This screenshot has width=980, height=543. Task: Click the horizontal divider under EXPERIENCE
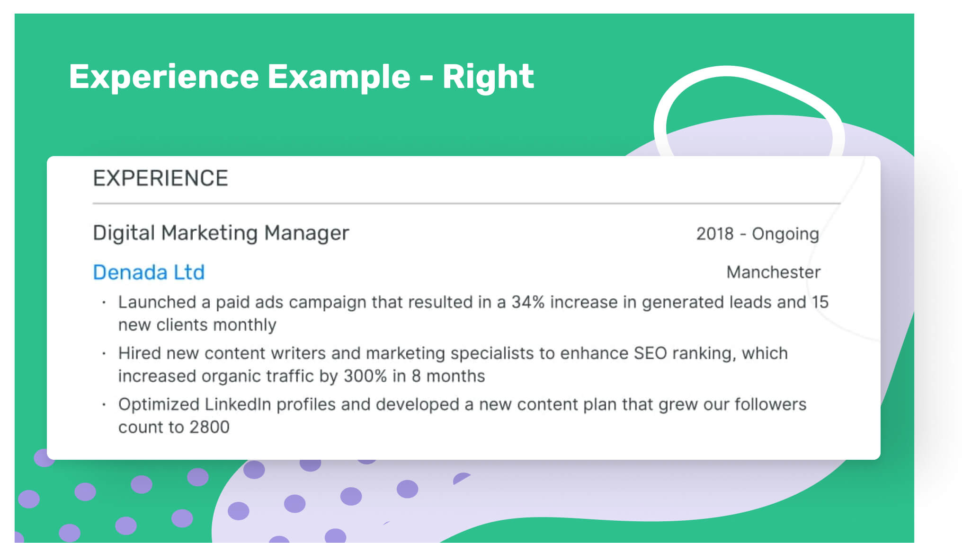coord(466,203)
